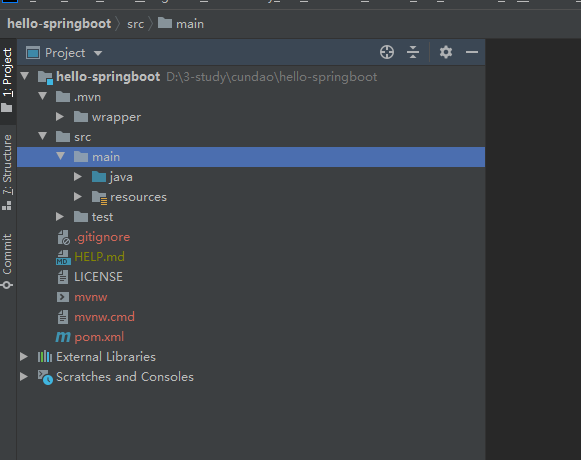Select Scratches and Consoles node

pos(125,377)
